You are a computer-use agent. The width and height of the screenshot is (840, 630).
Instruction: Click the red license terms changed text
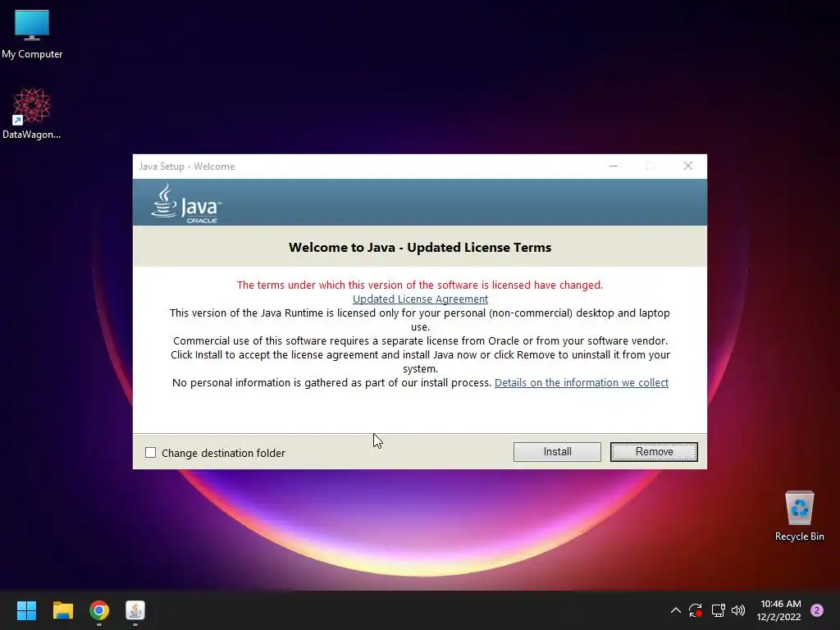coord(420,285)
